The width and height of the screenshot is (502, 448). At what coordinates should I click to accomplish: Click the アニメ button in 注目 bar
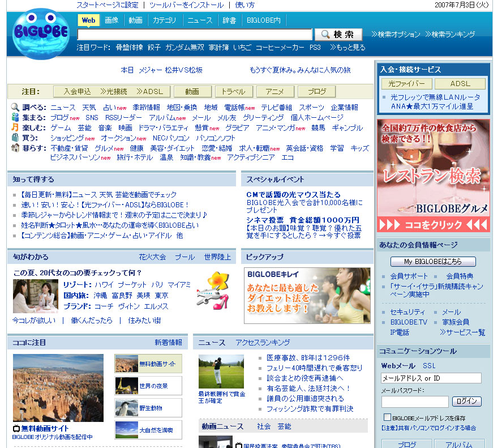click(275, 92)
